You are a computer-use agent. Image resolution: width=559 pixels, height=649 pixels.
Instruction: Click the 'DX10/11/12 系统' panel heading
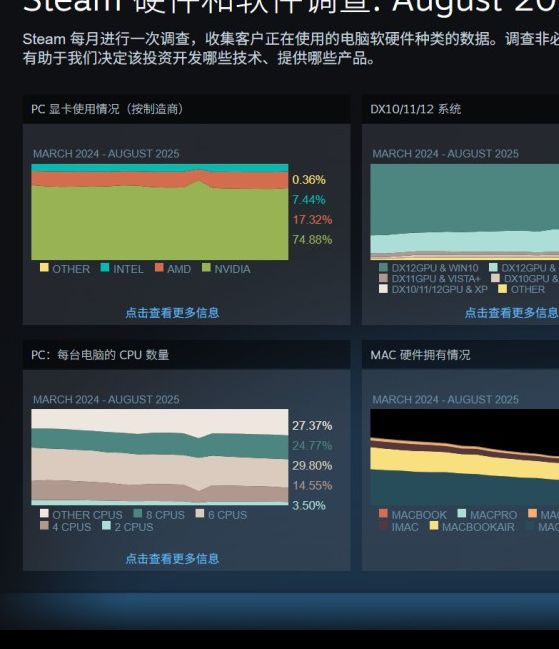415,109
